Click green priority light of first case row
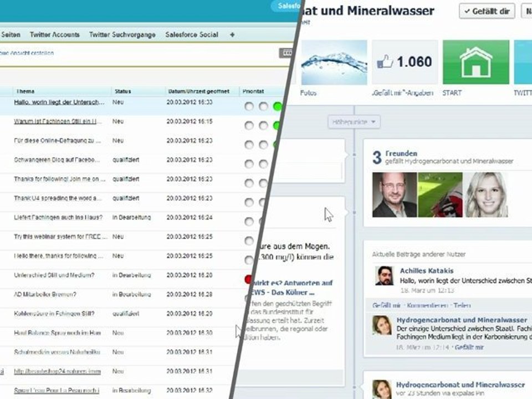This screenshot has width=532, height=399. 278,106
